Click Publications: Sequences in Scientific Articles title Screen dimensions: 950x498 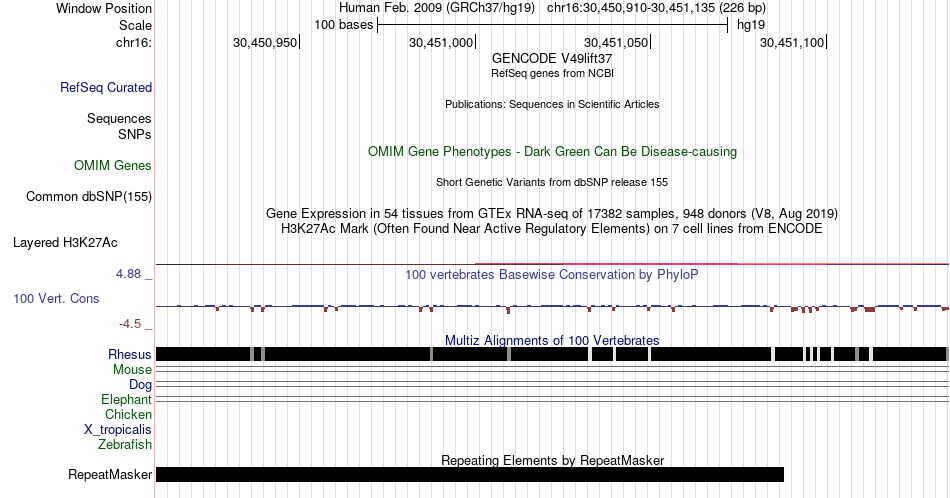pyautogui.click(x=552, y=104)
